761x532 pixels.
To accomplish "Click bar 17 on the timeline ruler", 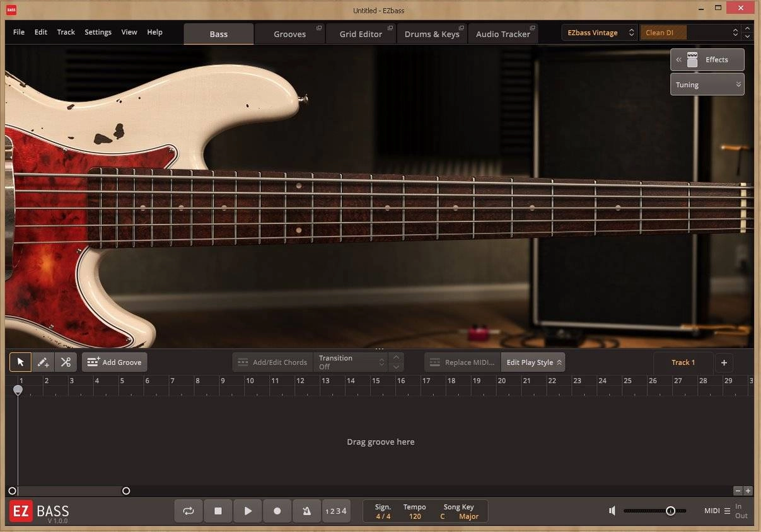I will pos(426,381).
